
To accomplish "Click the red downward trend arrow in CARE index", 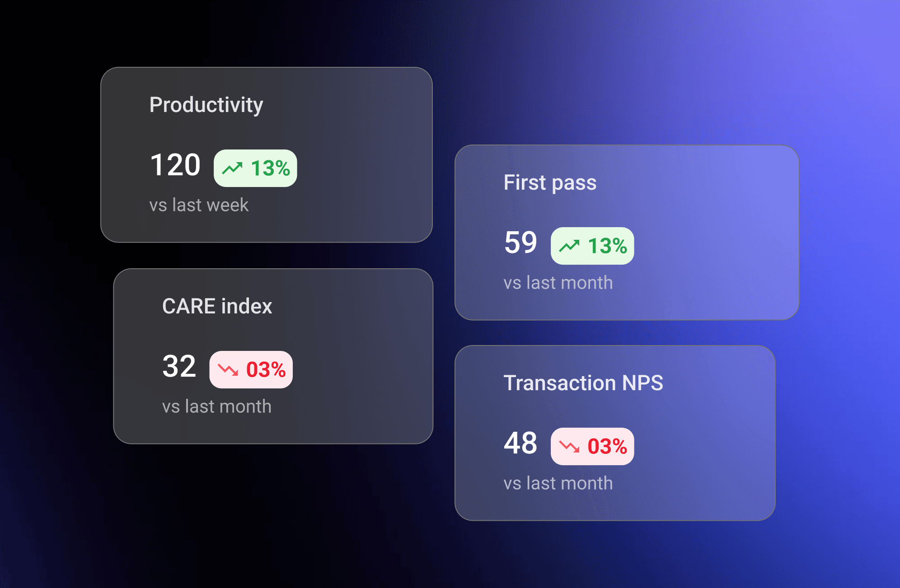I will click(228, 370).
